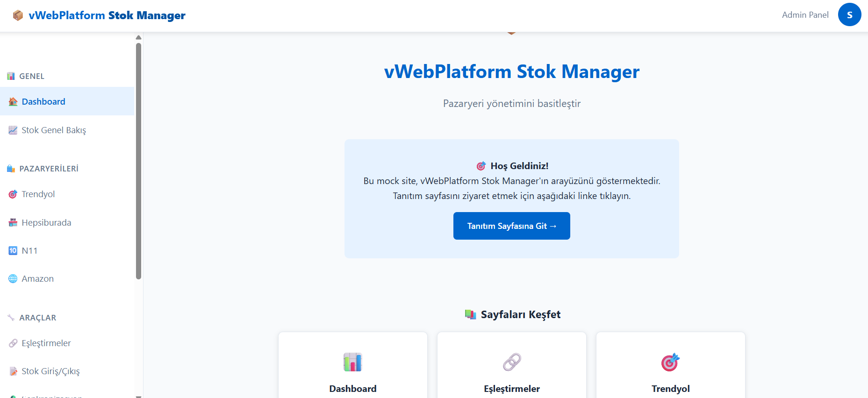Click the chain link icon beside sidebar Eşleştirmeler
The image size is (868, 398).
pos(13,343)
